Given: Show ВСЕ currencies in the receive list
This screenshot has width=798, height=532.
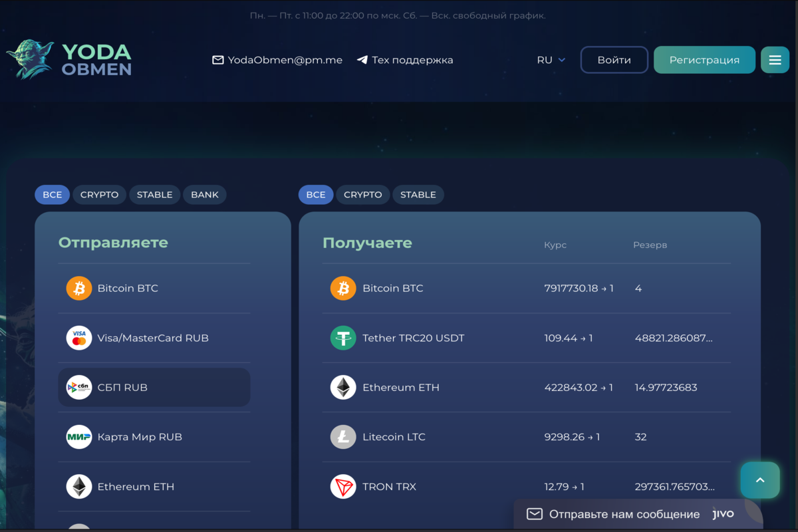Looking at the screenshot, I should click(x=316, y=195).
